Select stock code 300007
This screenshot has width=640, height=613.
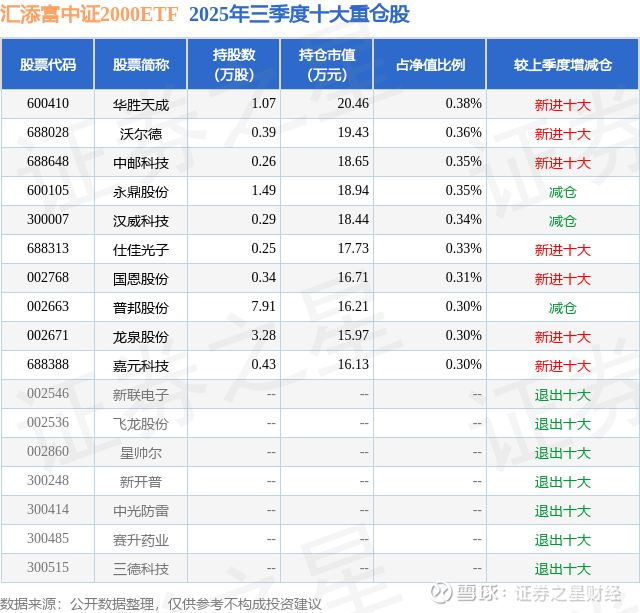[x=48, y=220]
